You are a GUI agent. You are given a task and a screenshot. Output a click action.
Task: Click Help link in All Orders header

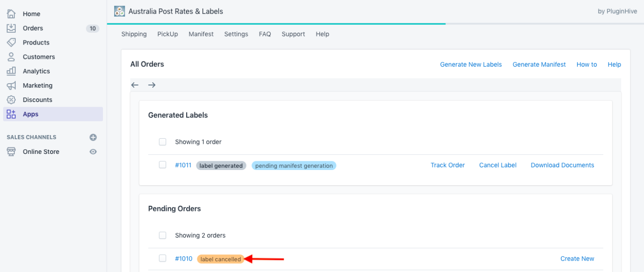click(x=614, y=64)
